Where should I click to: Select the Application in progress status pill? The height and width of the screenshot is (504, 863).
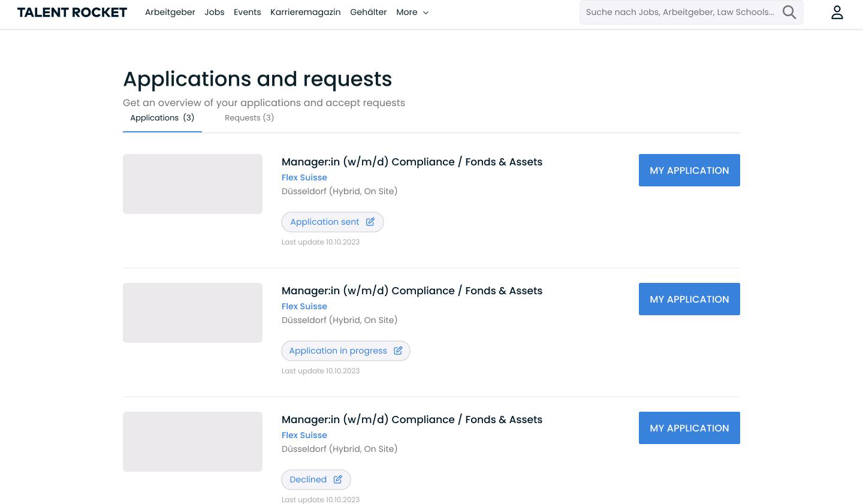346,351
